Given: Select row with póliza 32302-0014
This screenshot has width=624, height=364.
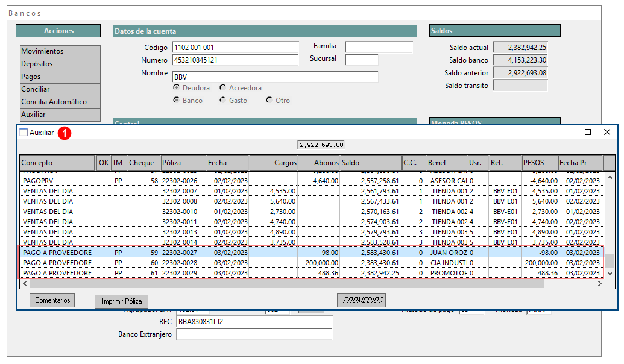Looking at the screenshot, I should tap(312, 242).
